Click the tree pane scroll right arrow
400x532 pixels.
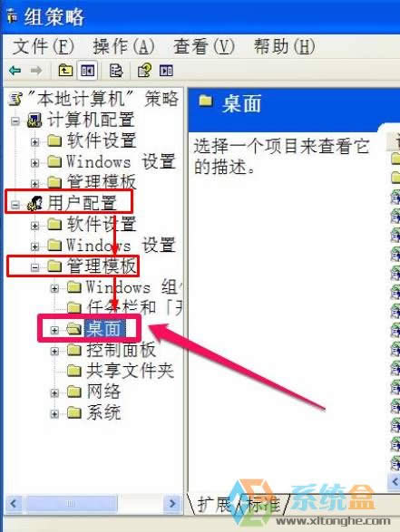click(x=171, y=504)
